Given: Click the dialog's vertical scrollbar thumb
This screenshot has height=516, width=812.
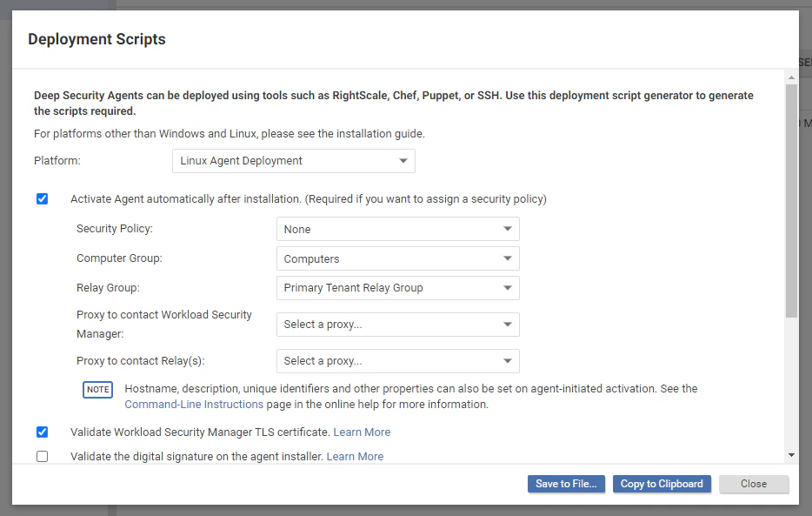Looking at the screenshot, I should click(791, 201).
